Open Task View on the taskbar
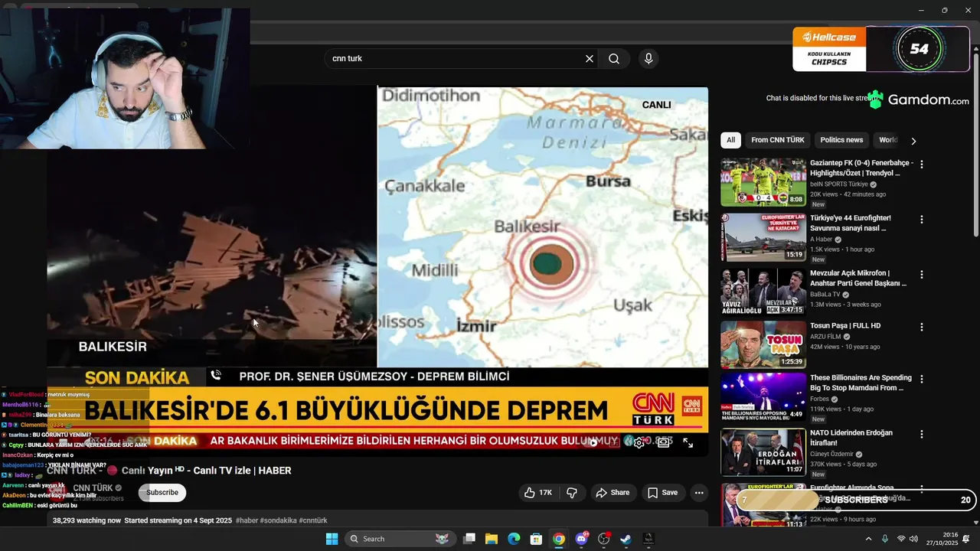The height and width of the screenshot is (551, 980). pyautogui.click(x=469, y=539)
